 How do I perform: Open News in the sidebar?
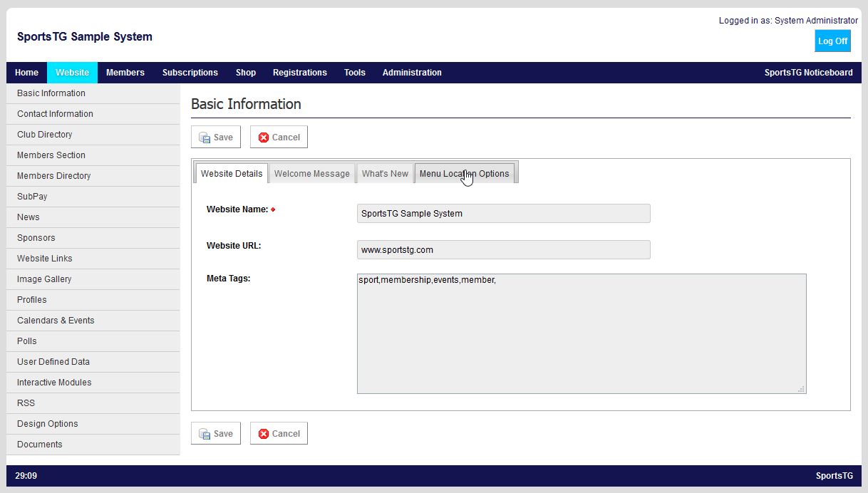click(93, 217)
